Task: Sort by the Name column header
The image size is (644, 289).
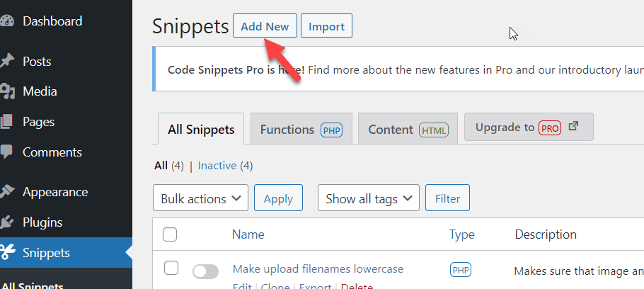Action: coord(248,234)
